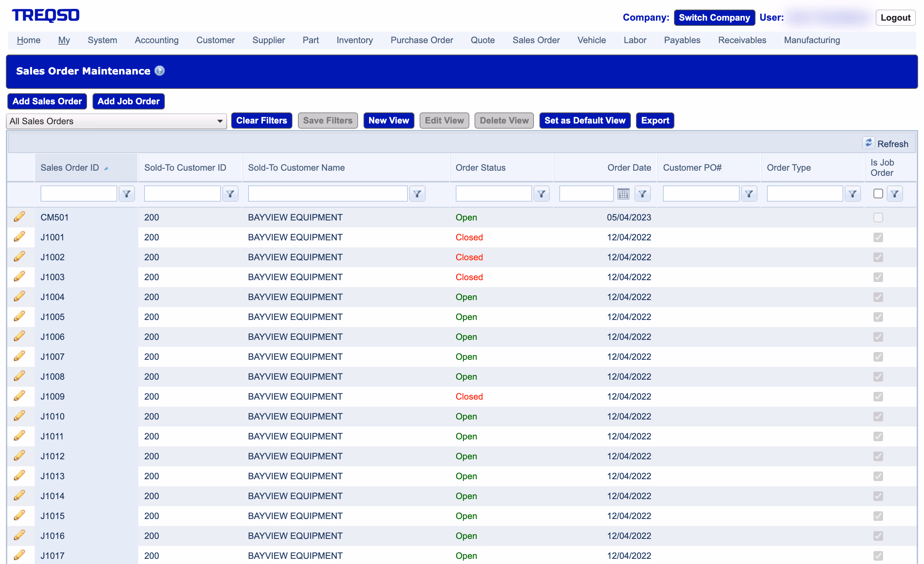The height and width of the screenshot is (564, 924).
Task: Edit order J1007 via its pencil icon
Action: [20, 356]
